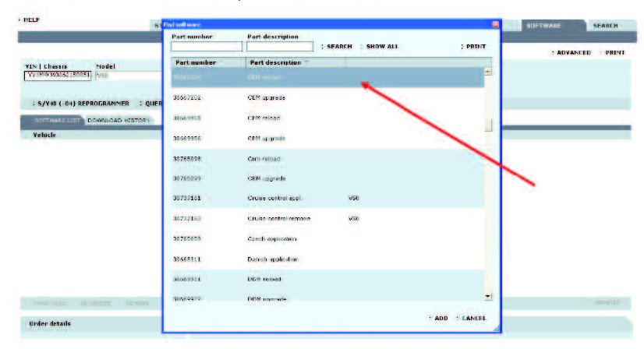Image resolution: width=644 pixels, height=349 pixels.
Task: Click the scroll-down arrow of the parts list
Action: [x=488, y=297]
